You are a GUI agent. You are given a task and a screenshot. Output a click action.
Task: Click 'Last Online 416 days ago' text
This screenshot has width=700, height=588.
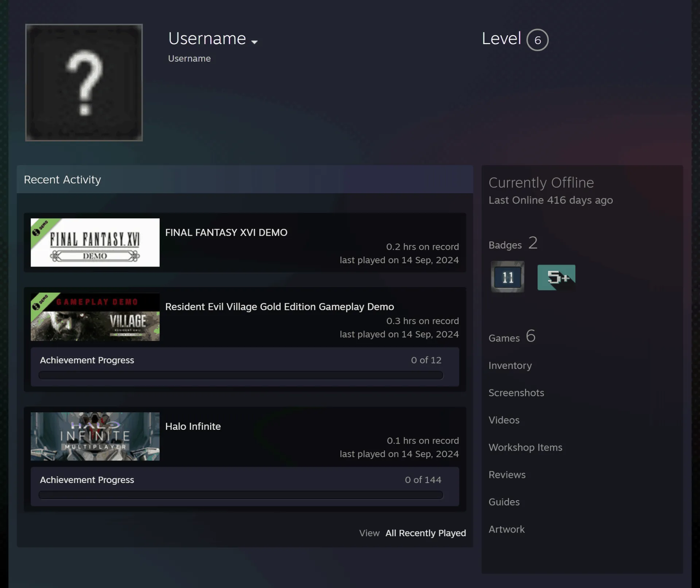[551, 200]
